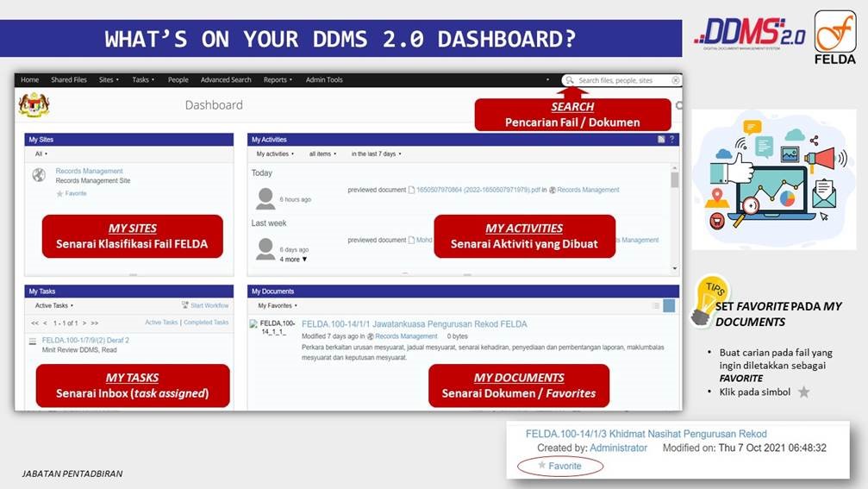
Task: Go to last page of tasks
Action: (95, 323)
